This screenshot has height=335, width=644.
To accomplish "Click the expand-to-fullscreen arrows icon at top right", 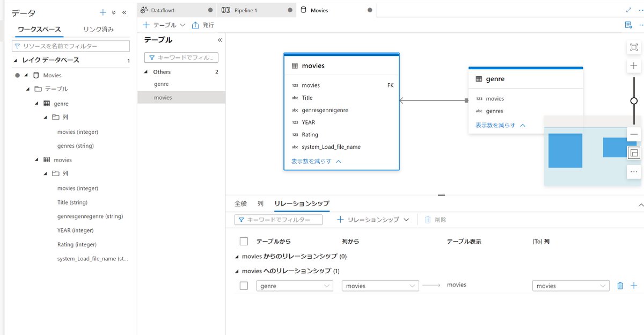I will (629, 10).
